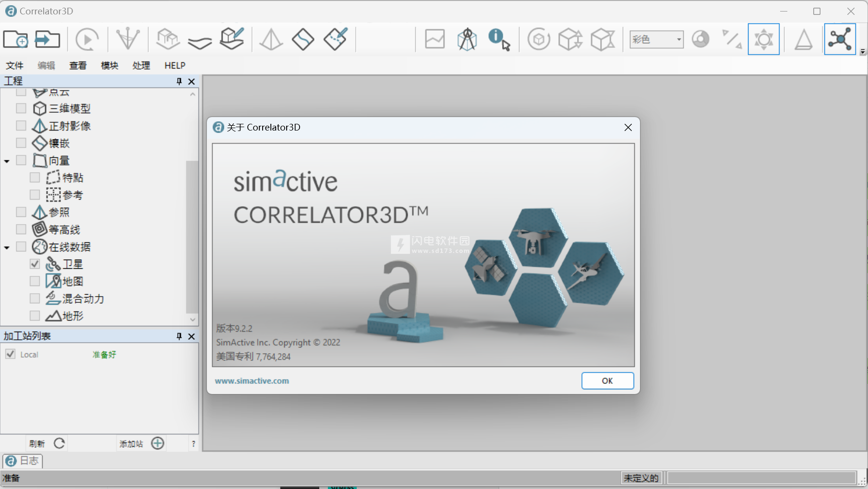Click the question mark help button
The height and width of the screenshot is (489, 868).
(193, 444)
